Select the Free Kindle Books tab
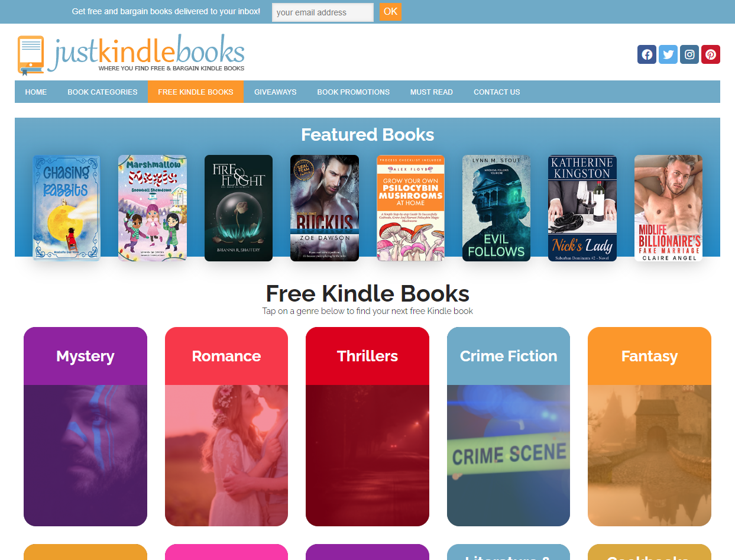This screenshot has width=735, height=560. tap(196, 92)
